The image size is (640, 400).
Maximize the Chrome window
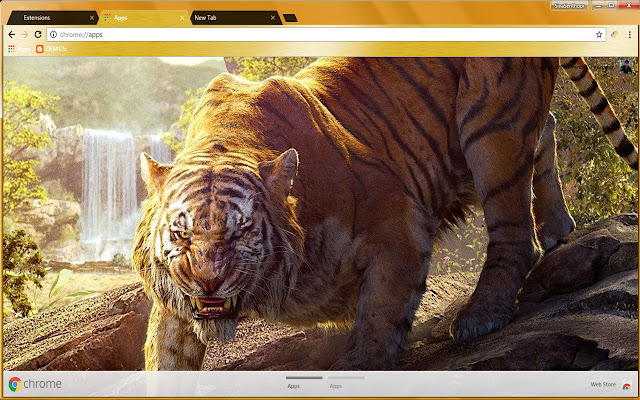[x=611, y=5]
